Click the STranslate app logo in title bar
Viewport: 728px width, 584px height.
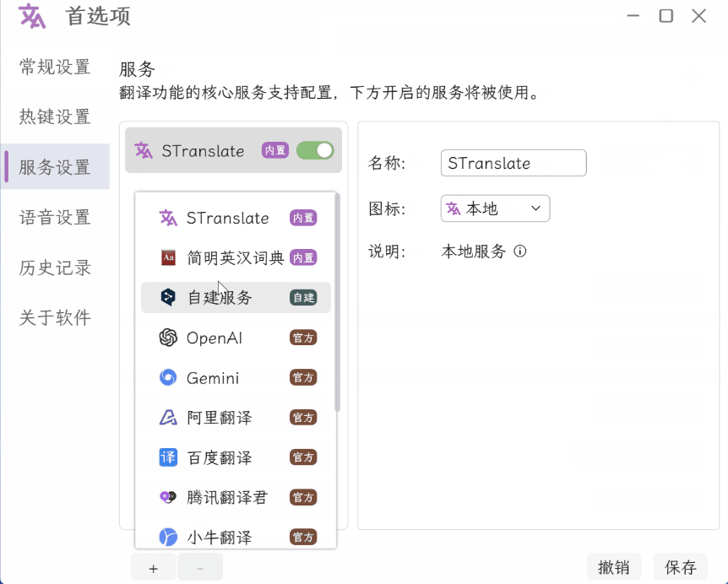point(31,16)
